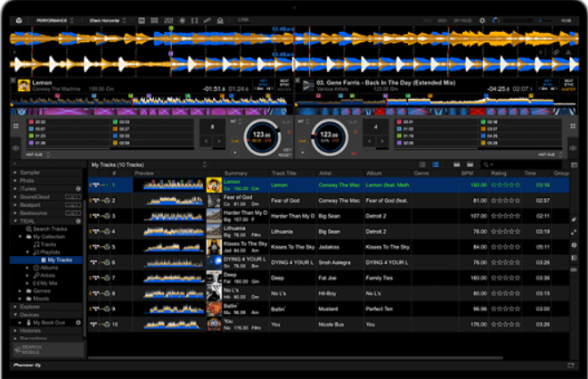The width and height of the screenshot is (588, 379).
Task: Toggle SLIP mode on deck 2
Action: tap(353, 122)
